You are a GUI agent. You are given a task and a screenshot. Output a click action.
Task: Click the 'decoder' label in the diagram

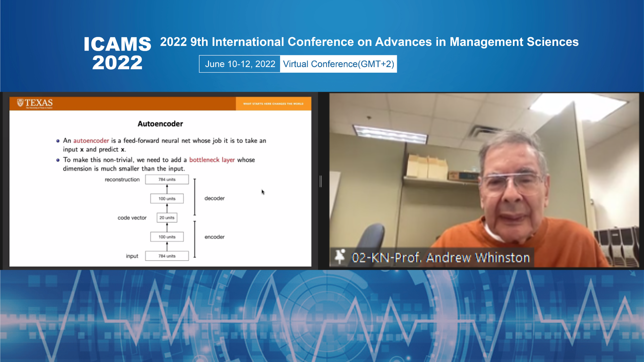point(215,198)
